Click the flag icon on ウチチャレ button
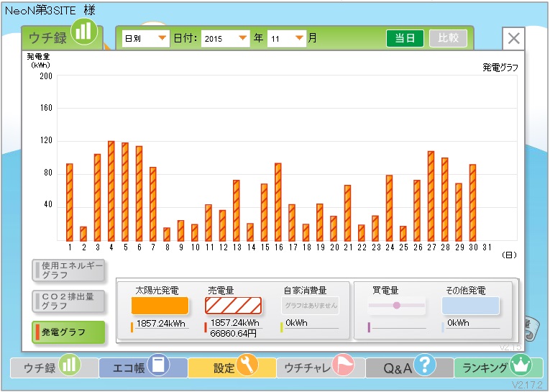This screenshot has height=392, width=550. pos(344,365)
